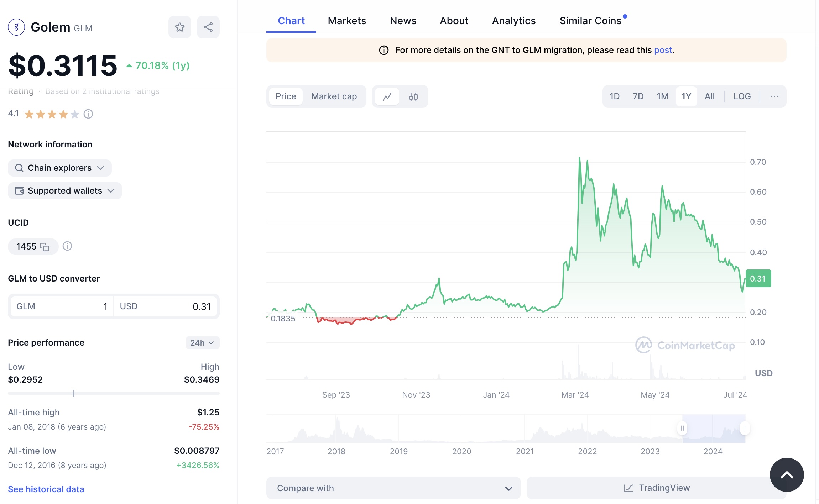Select Price chart mode
The height and width of the screenshot is (504, 819).
point(286,96)
